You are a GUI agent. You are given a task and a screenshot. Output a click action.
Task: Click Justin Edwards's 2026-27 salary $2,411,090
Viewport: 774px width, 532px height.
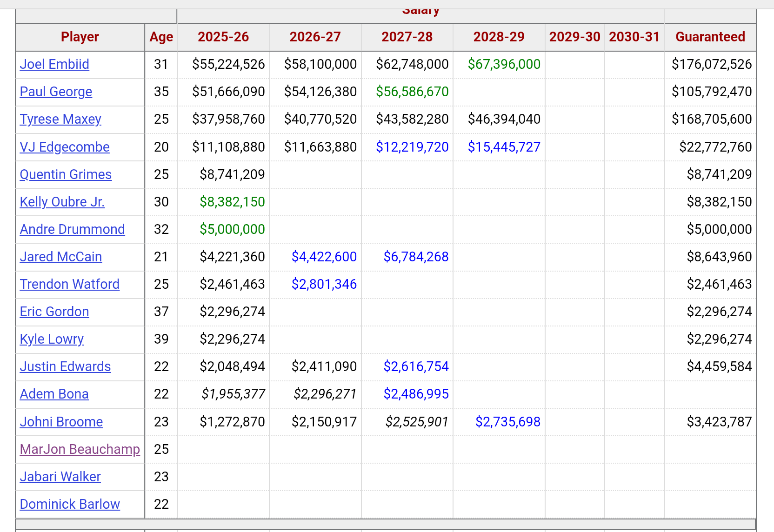point(324,366)
